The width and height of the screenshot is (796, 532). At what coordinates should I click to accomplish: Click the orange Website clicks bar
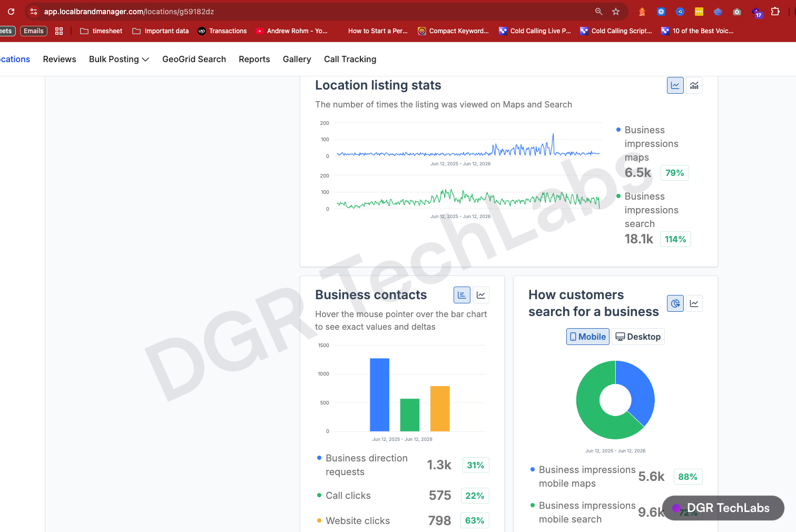(440, 409)
